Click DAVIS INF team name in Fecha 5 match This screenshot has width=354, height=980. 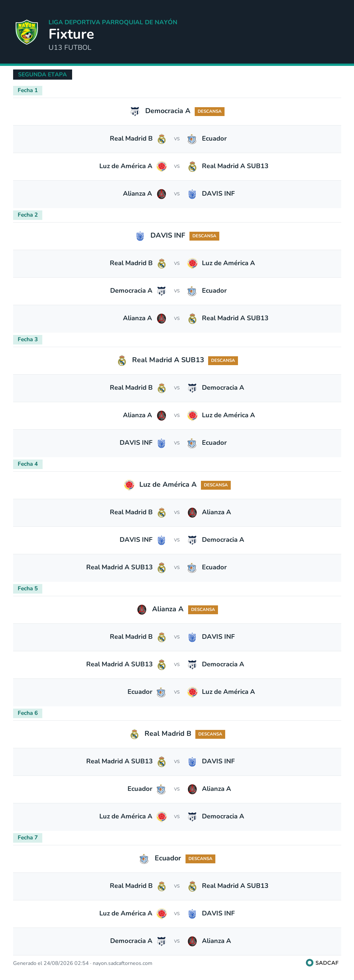(x=218, y=637)
